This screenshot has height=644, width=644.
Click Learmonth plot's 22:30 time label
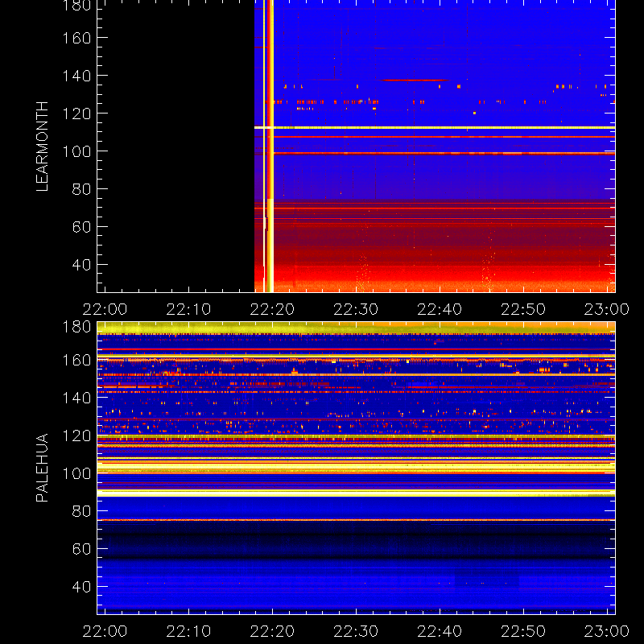(x=356, y=309)
